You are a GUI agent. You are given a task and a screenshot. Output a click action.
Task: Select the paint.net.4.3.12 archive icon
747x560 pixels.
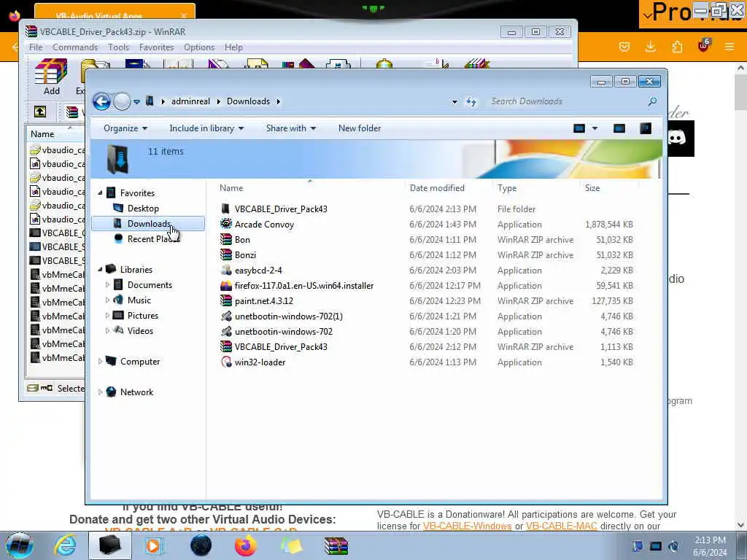click(x=226, y=301)
